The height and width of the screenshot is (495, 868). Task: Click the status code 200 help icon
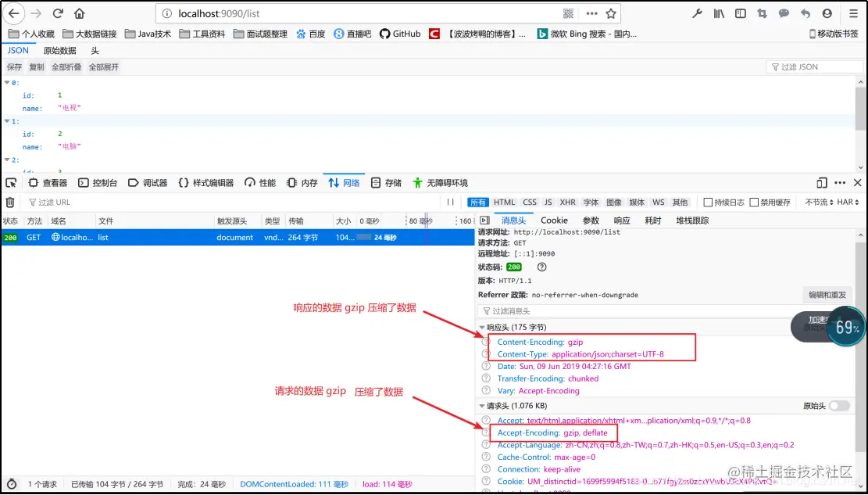542,267
